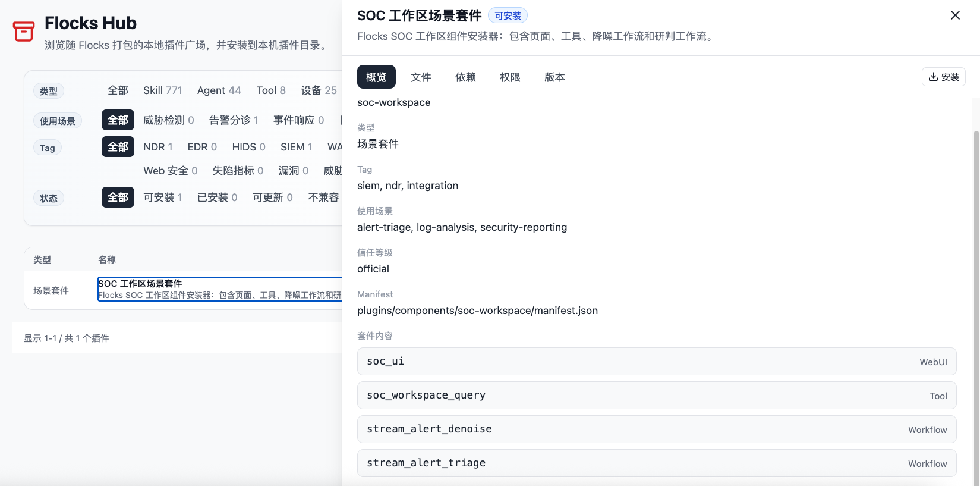980x486 pixels.
Task: Click the Flocks Hub archive box icon
Action: click(24, 32)
